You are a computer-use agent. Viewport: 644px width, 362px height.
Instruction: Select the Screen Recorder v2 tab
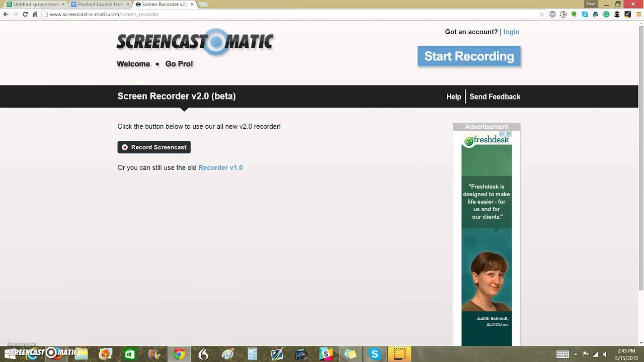[165, 5]
